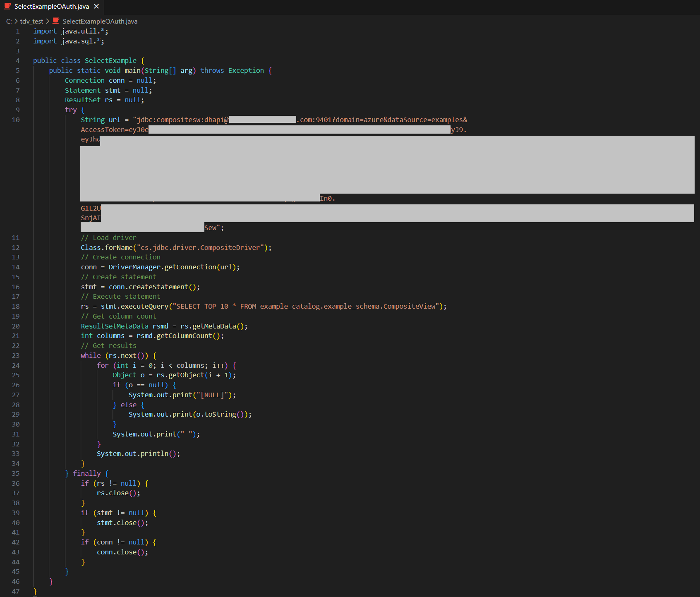Click the text 'import java.util.*;'
This screenshot has height=597, width=700.
pos(71,31)
